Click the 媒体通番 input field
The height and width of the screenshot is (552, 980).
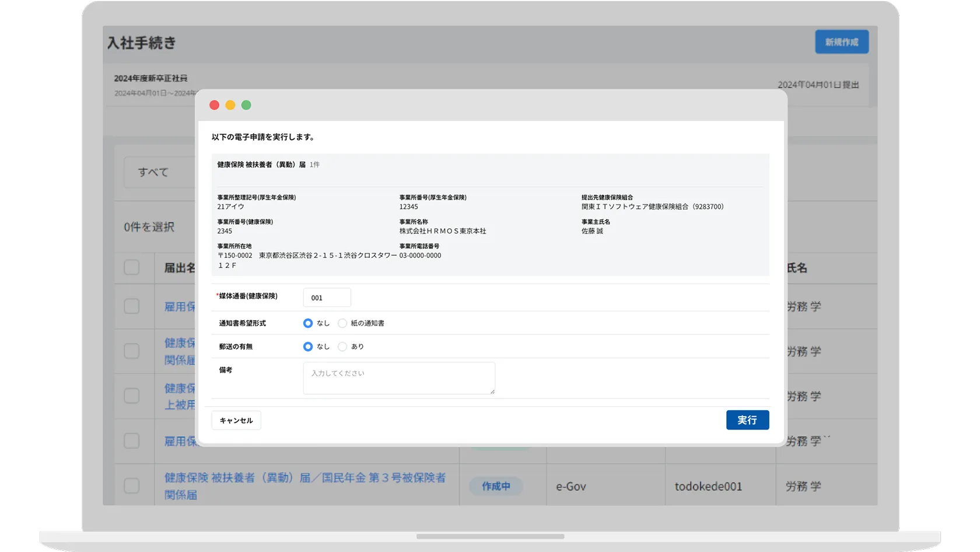point(327,298)
